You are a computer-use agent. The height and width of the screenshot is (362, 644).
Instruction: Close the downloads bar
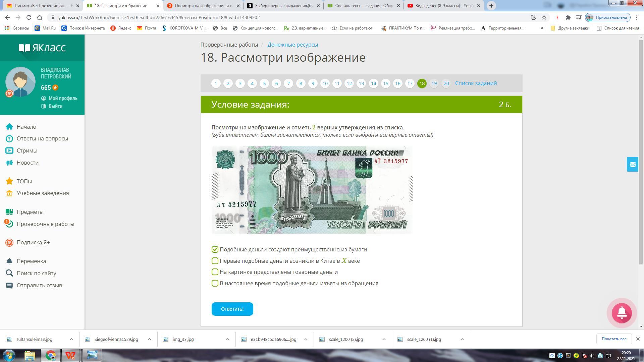(x=638, y=339)
